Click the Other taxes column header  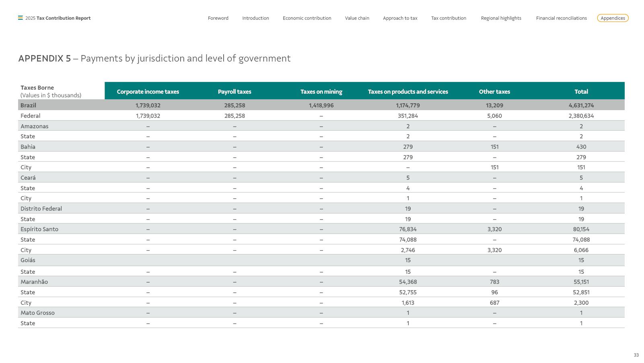(x=494, y=92)
